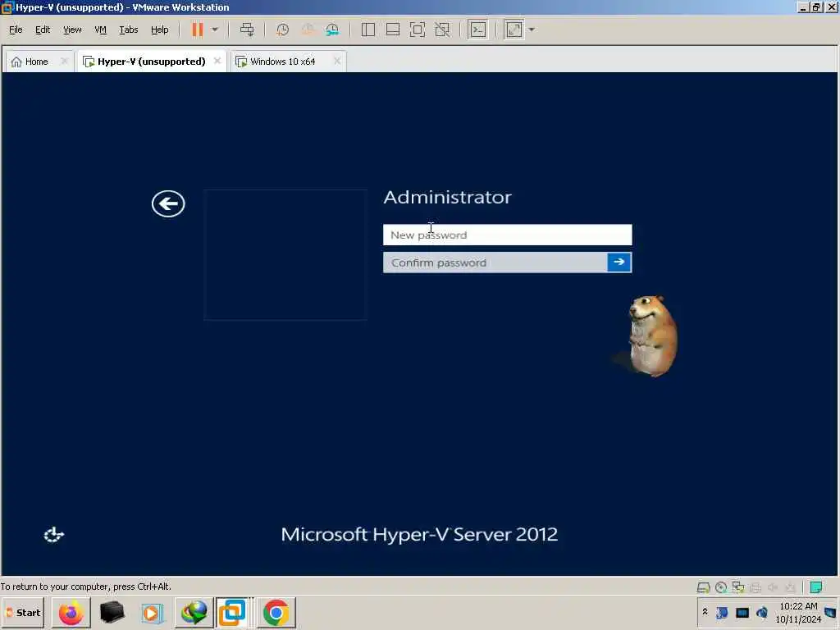This screenshot has width=840, height=630.
Task: Launch Firefox from the taskbar
Action: click(71, 612)
